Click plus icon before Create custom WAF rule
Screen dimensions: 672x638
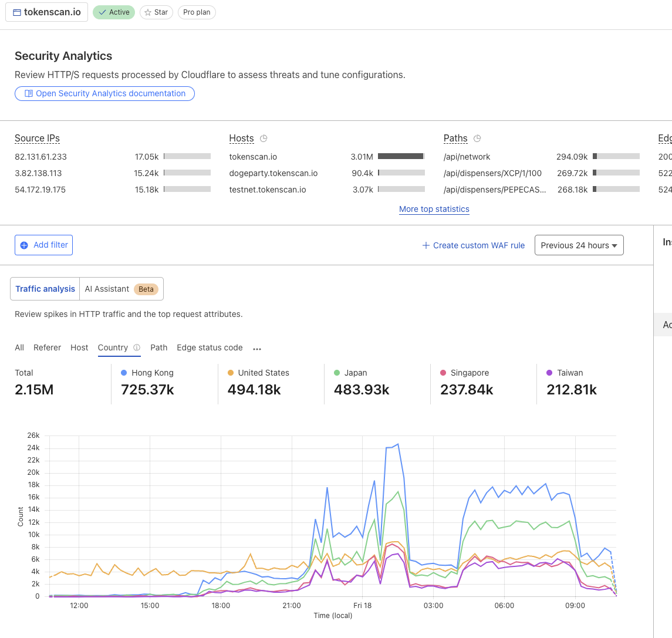[x=426, y=245]
